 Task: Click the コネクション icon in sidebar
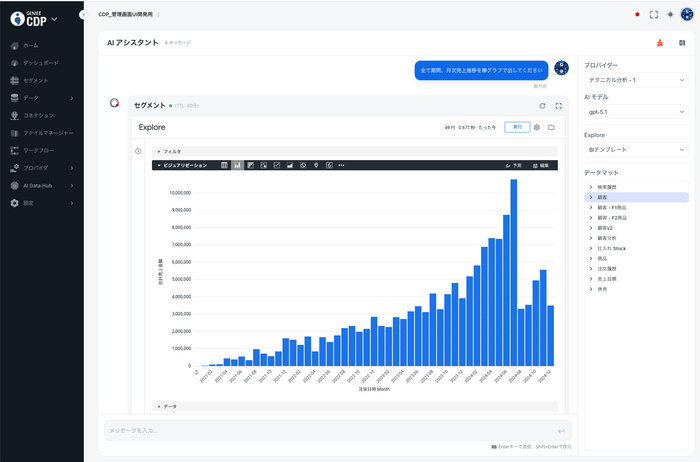tap(14, 115)
